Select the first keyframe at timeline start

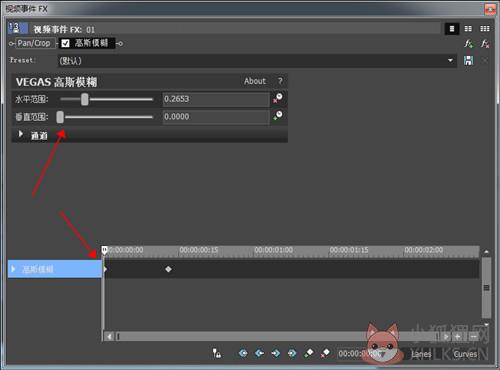(105, 269)
